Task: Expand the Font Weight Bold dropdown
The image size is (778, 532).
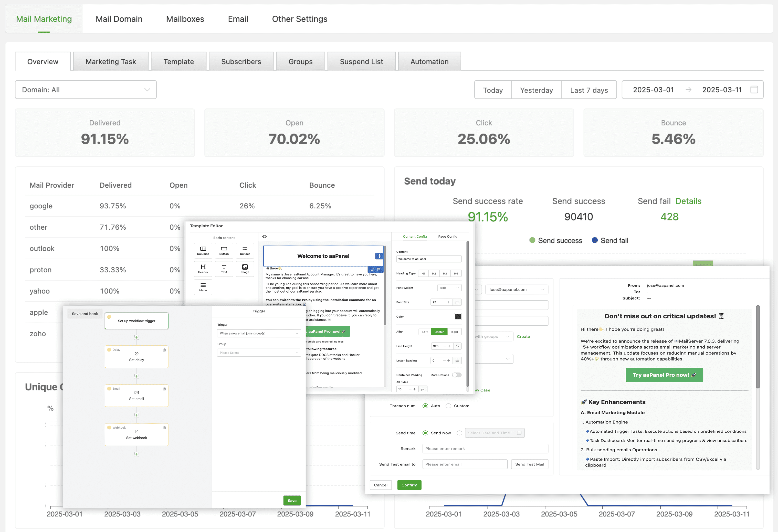Action: (x=449, y=288)
